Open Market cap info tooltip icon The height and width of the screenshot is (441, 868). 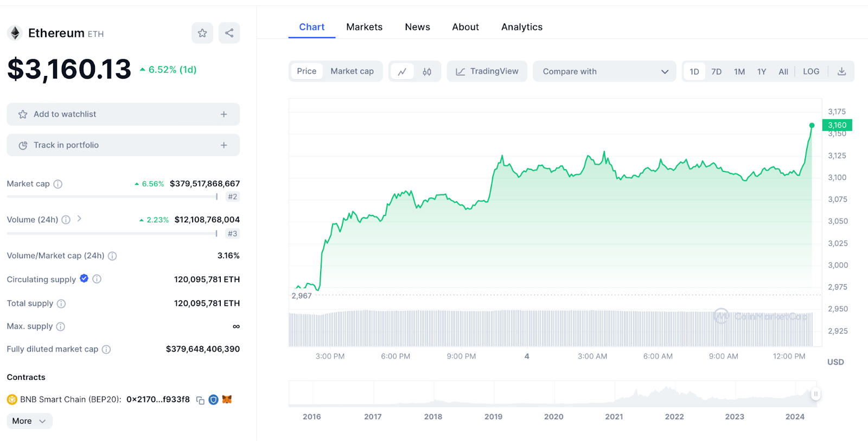58,184
